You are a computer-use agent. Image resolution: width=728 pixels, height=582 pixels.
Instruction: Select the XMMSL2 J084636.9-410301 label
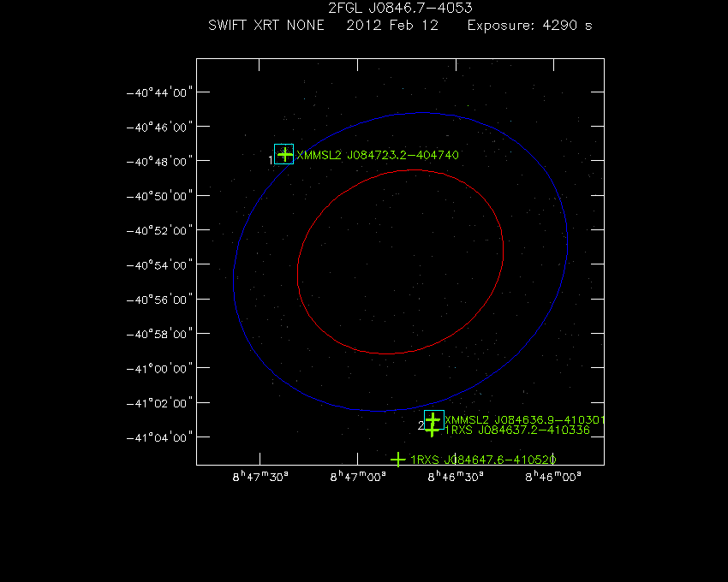point(525,420)
